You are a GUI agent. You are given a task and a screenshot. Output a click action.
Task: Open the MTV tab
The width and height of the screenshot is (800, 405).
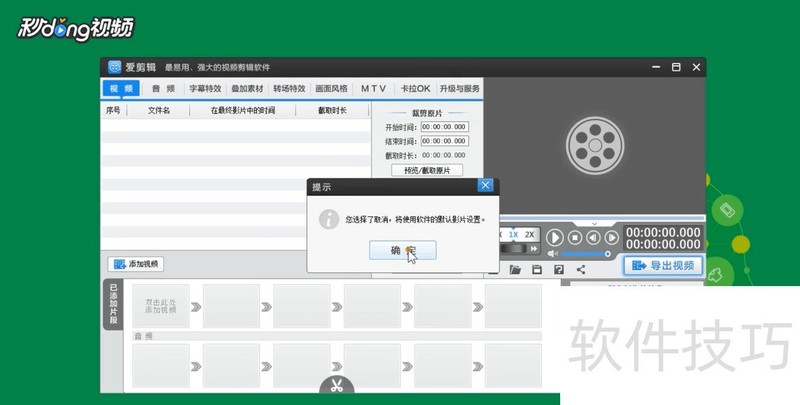[x=373, y=88]
